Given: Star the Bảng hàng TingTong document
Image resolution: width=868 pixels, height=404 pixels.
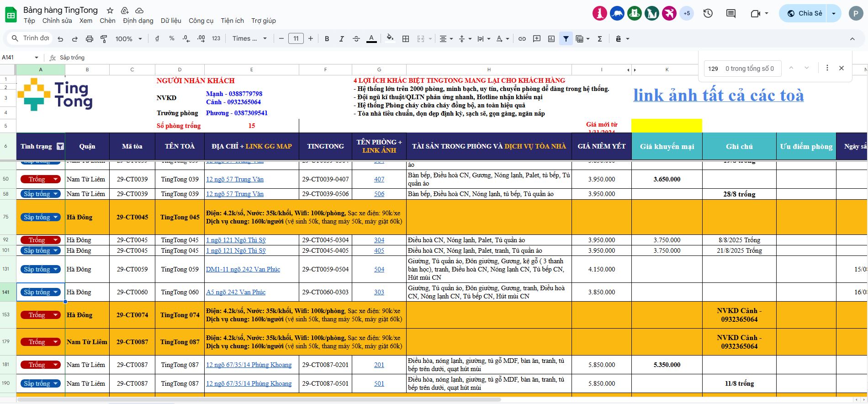Looking at the screenshot, I should pyautogui.click(x=110, y=10).
